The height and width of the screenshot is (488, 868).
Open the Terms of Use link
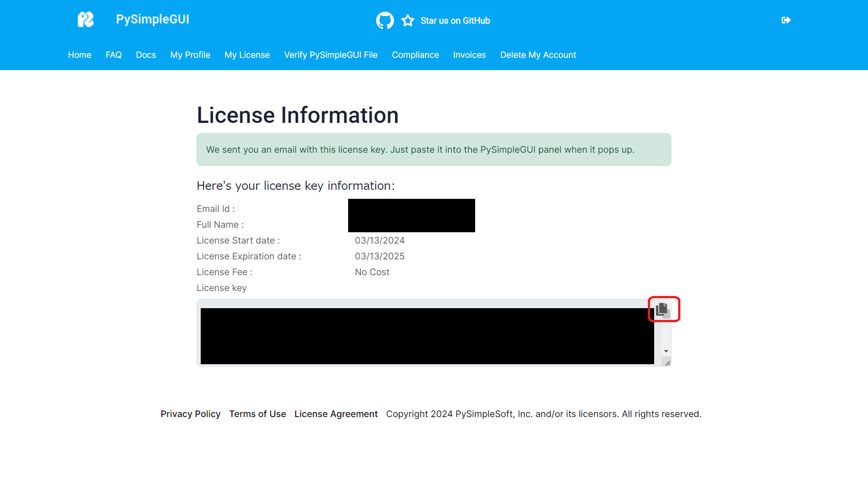click(258, 414)
